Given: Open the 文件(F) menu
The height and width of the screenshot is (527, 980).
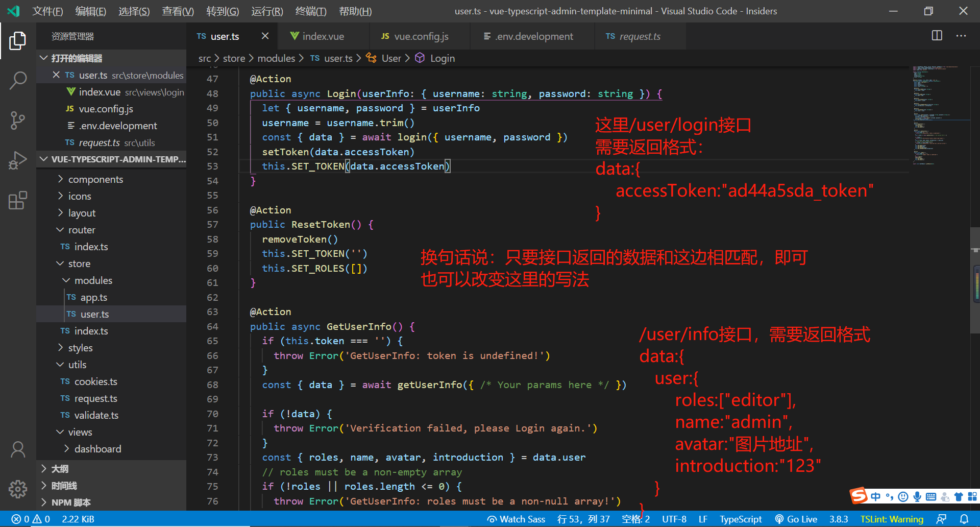Looking at the screenshot, I should tap(47, 11).
